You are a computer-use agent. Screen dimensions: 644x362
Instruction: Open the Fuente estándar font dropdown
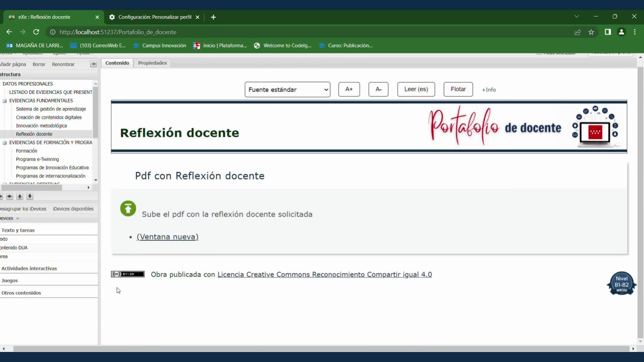click(x=287, y=89)
